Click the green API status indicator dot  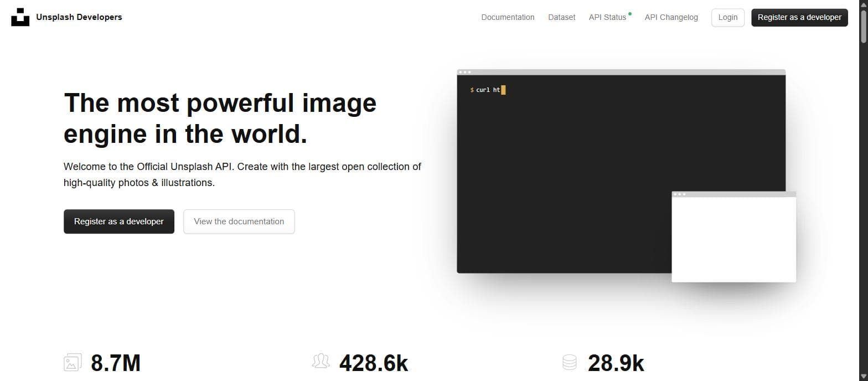630,13
